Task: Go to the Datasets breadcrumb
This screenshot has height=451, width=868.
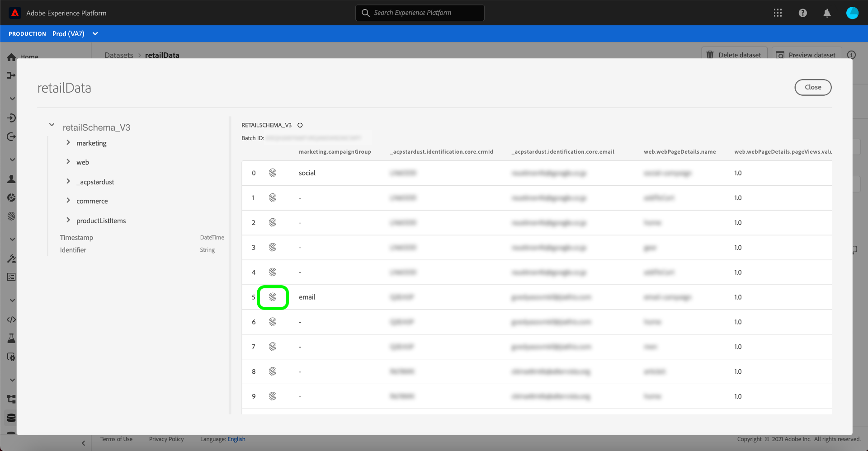Action: pyautogui.click(x=119, y=55)
